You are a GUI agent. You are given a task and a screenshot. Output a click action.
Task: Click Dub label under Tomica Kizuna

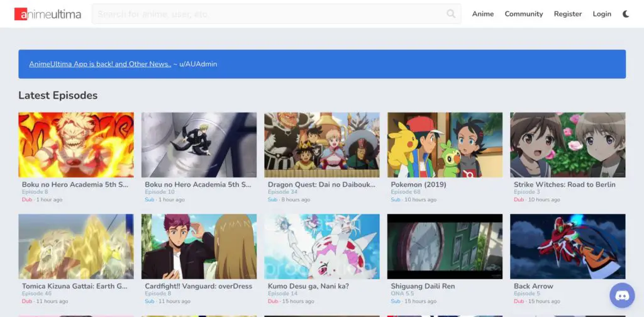click(26, 301)
